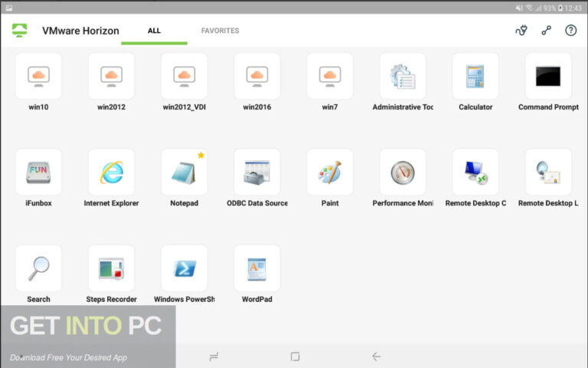588x368 pixels.
Task: Launch the Calculator app
Action: (x=475, y=76)
